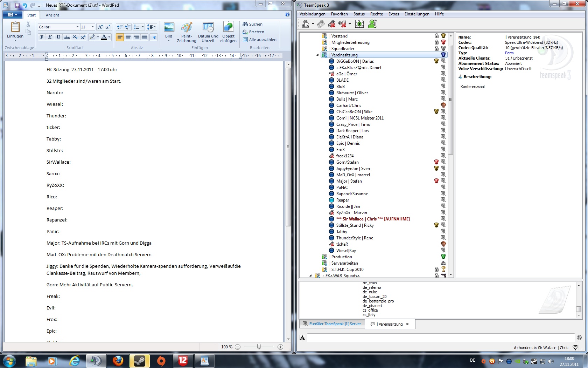Insert Datum und Uhrzeit
This screenshot has width=588, height=368.
[208, 32]
